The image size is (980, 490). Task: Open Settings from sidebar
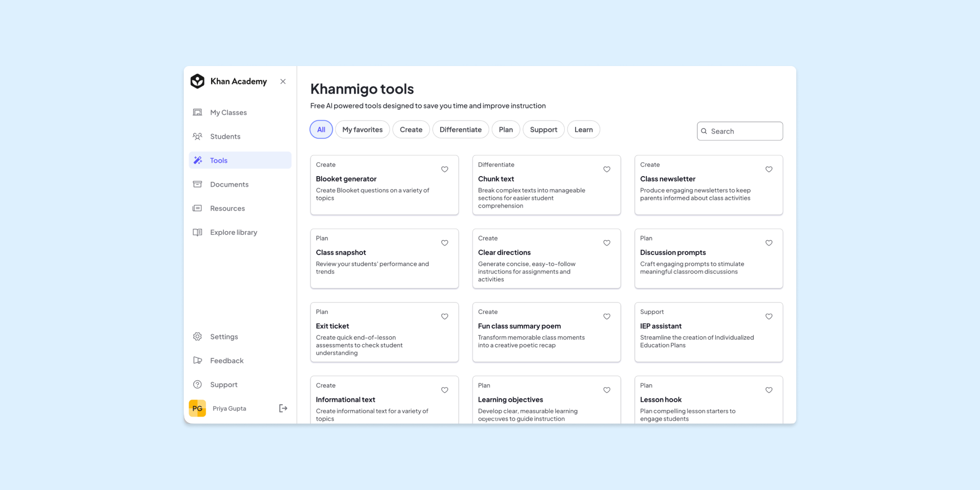(x=240, y=336)
